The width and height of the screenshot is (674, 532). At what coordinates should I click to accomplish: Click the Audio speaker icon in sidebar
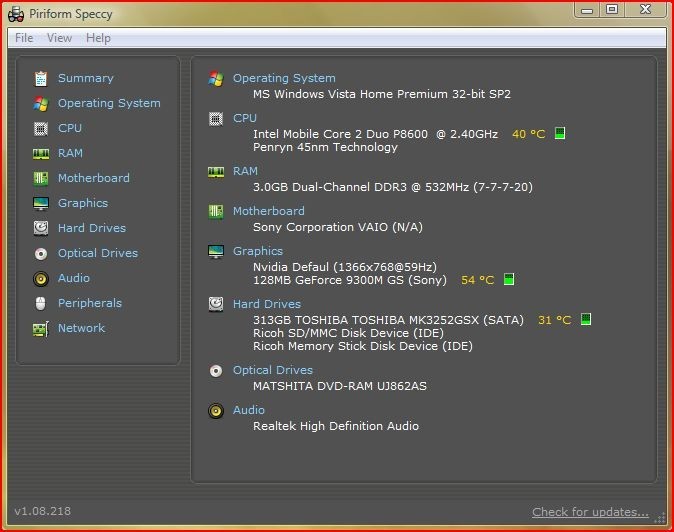pos(41,278)
